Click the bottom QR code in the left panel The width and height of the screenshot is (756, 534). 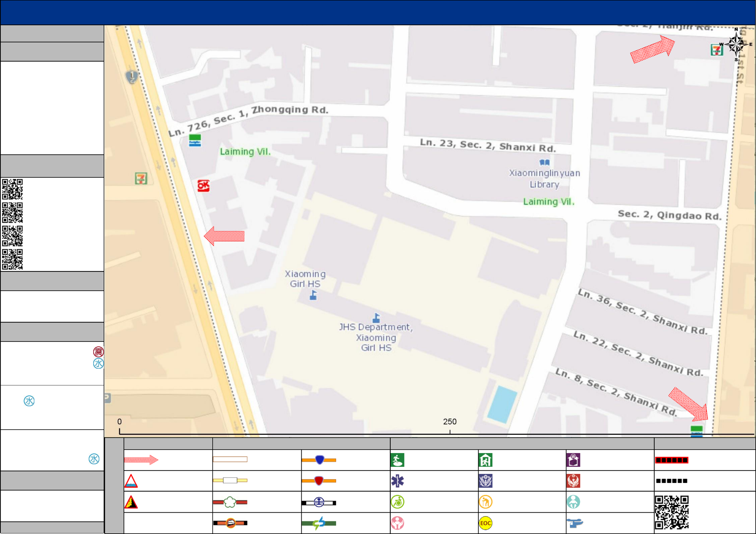pos(13,259)
